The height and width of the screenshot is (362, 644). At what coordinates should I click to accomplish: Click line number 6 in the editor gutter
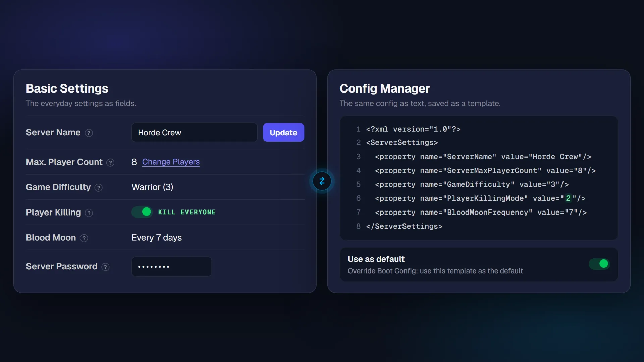click(x=358, y=198)
